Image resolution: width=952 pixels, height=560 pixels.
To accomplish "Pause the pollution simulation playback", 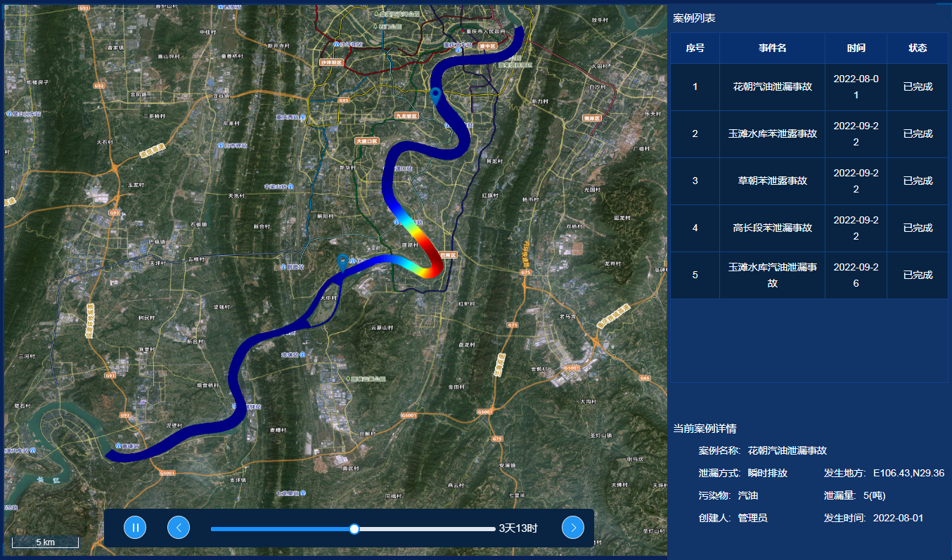I will (135, 527).
